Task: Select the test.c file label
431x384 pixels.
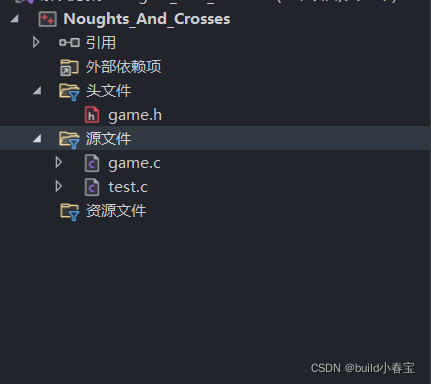Action: (128, 187)
